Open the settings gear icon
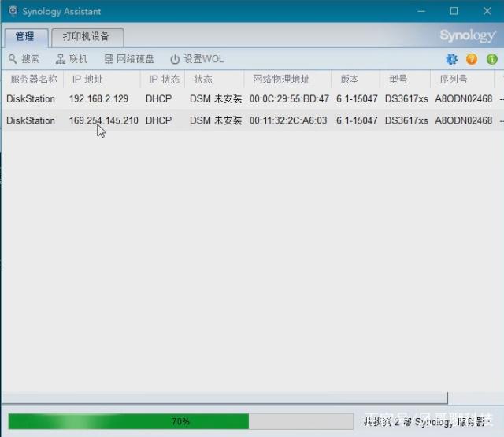 (451, 59)
